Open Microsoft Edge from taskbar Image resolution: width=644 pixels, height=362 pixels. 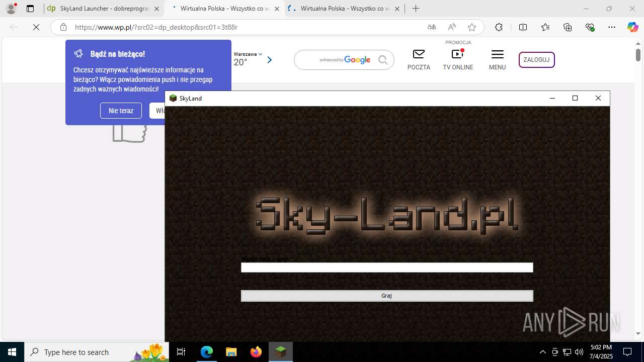tap(207, 352)
